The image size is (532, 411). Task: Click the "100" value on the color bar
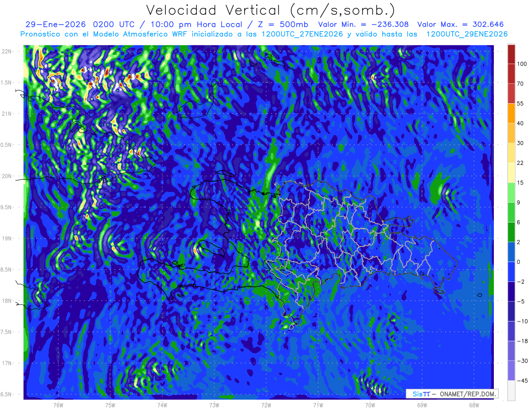(x=522, y=64)
